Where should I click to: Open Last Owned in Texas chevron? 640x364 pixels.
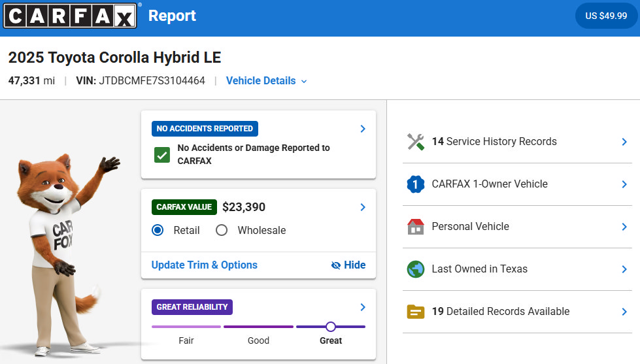(x=624, y=269)
